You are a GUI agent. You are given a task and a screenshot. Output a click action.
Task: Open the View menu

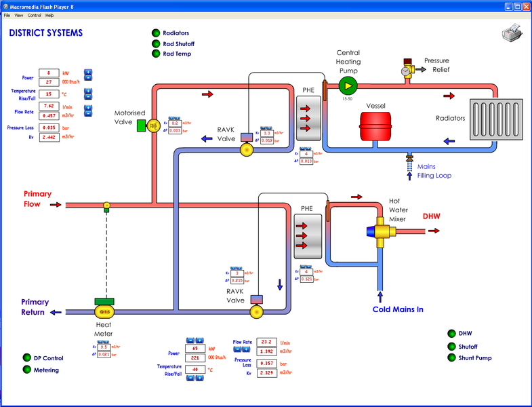tap(19, 16)
